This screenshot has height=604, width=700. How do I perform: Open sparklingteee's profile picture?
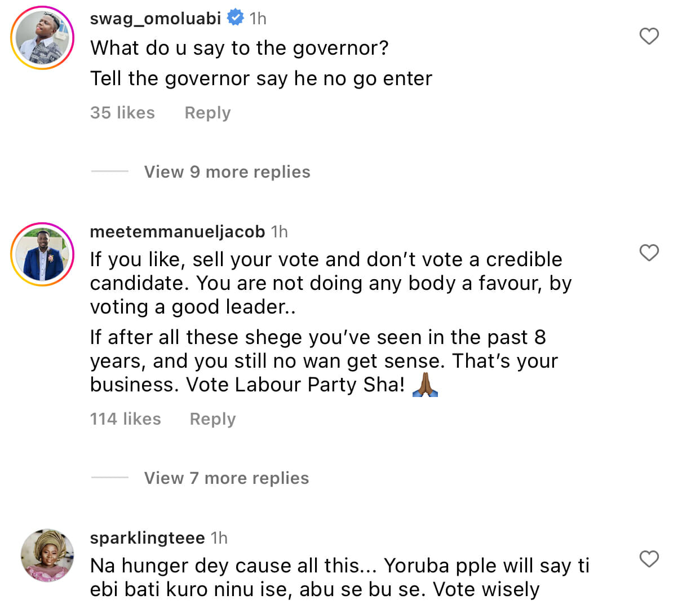[x=47, y=555]
